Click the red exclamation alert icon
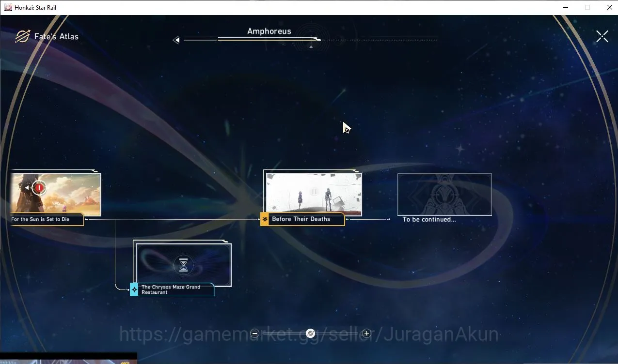618x364 pixels. pyautogui.click(x=39, y=187)
